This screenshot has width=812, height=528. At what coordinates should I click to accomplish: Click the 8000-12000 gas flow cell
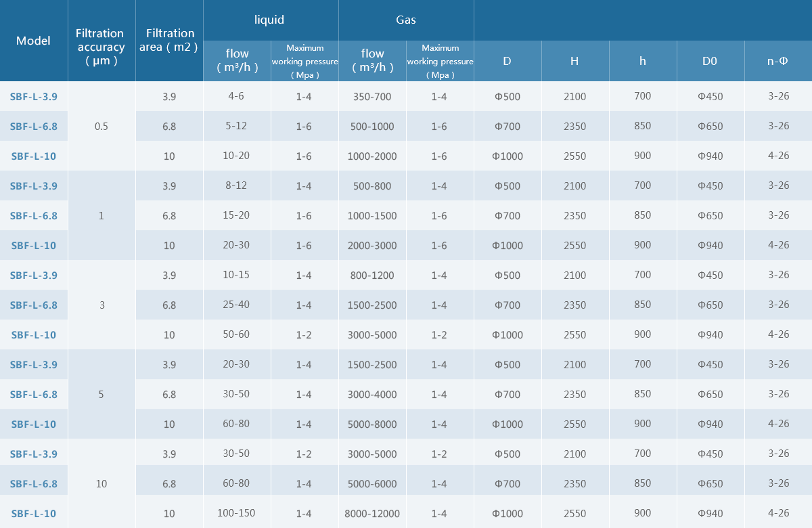(372, 514)
